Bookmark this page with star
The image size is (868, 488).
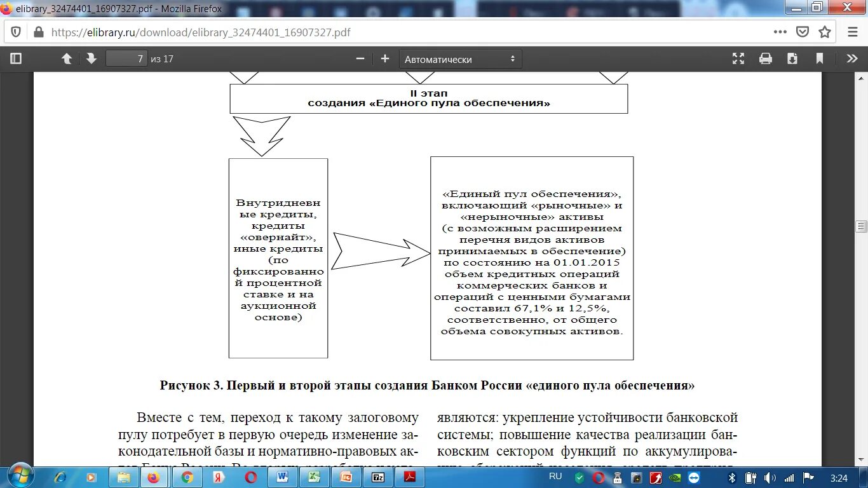(825, 32)
